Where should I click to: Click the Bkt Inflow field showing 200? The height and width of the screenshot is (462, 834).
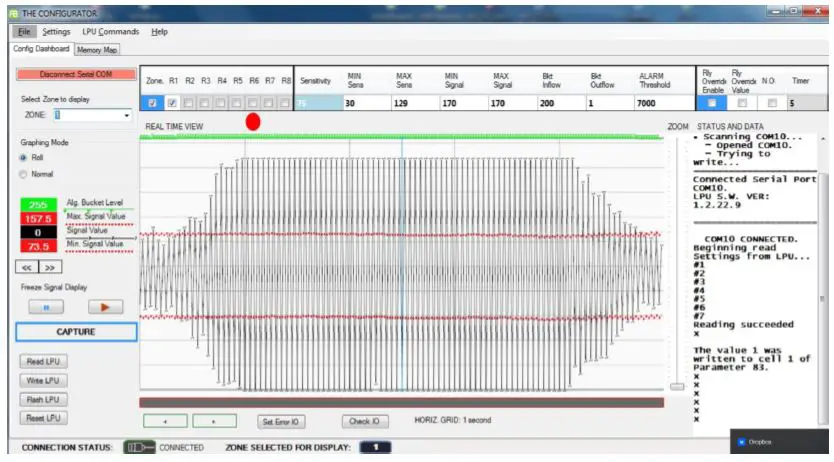point(561,103)
